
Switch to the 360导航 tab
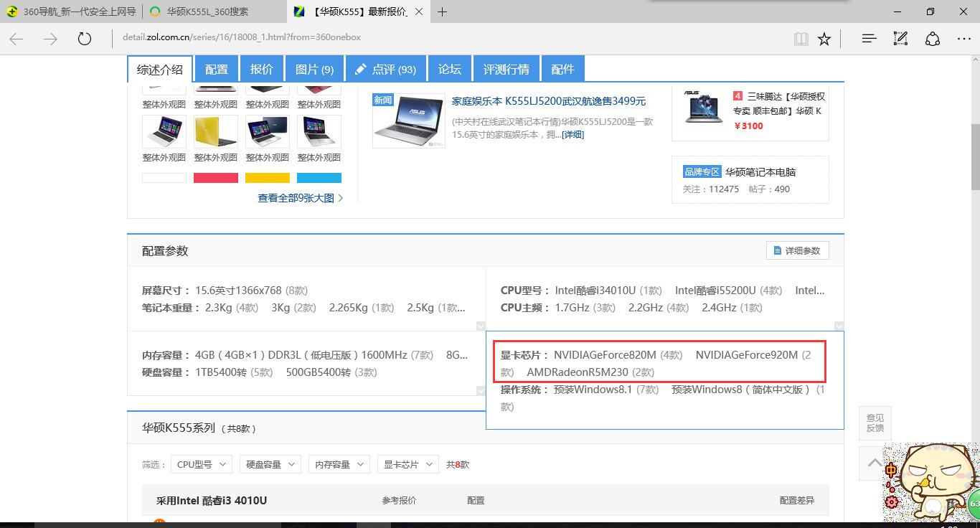coord(72,11)
